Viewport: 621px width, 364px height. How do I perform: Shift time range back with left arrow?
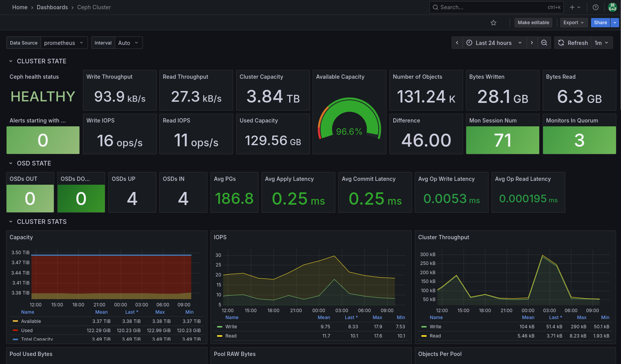457,43
